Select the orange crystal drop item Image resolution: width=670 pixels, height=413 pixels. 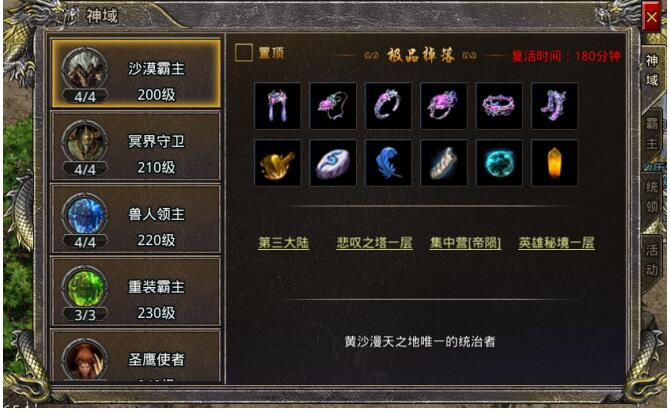click(554, 163)
